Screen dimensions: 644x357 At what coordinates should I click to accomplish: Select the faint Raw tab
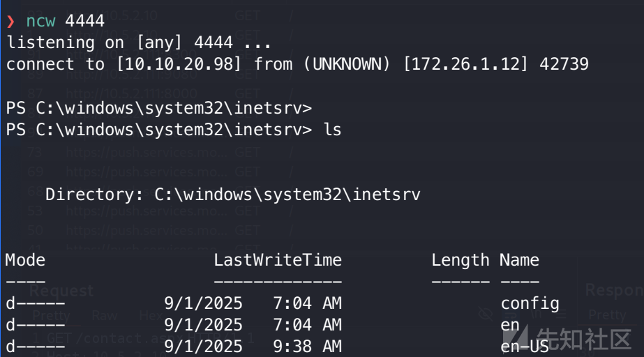coord(105,315)
